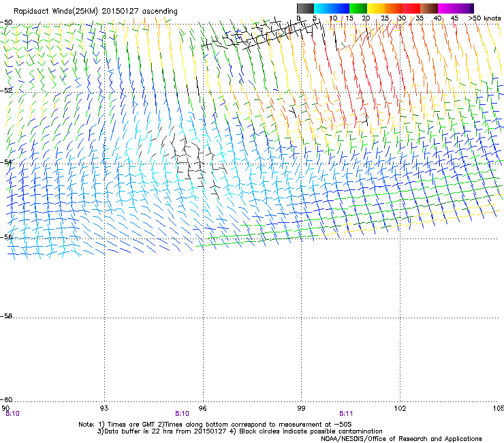Click the brown 35-40 knots legend swatch
The height and width of the screenshot is (443, 504).
click(429, 8)
